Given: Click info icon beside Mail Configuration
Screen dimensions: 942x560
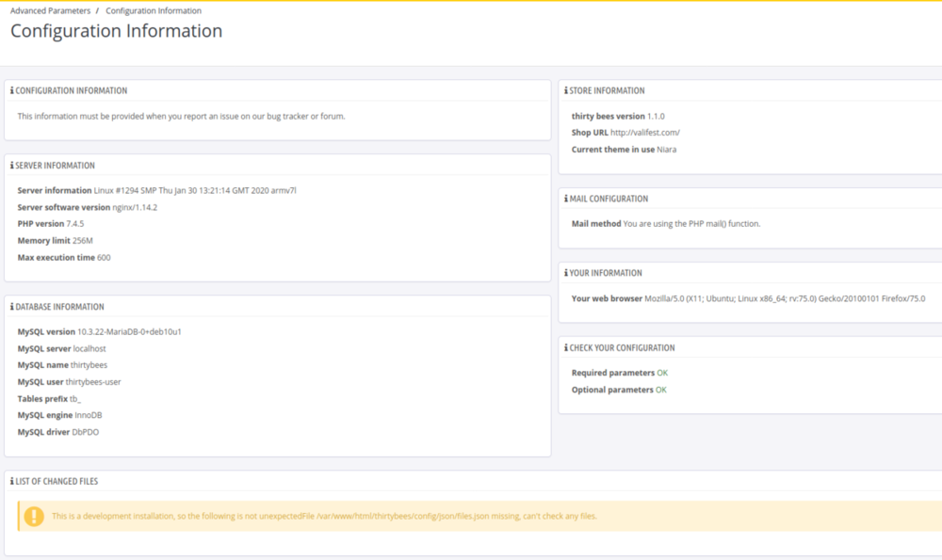Looking at the screenshot, I should tap(565, 200).
